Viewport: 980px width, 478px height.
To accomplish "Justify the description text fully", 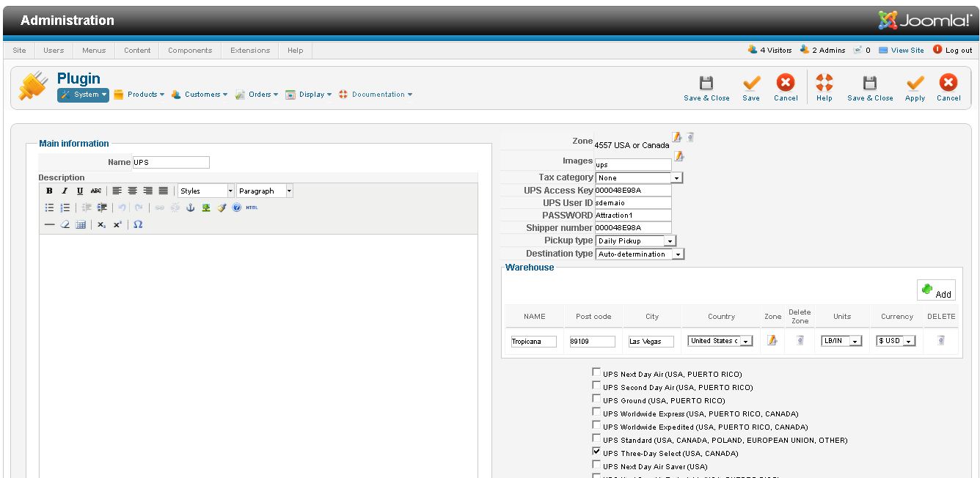I will pyautogui.click(x=163, y=191).
